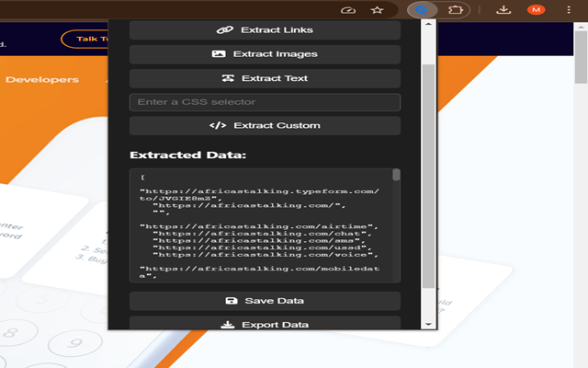Click the africastalking.com/mobiledata URL text
This screenshot has height=368, width=588.
pos(259,272)
